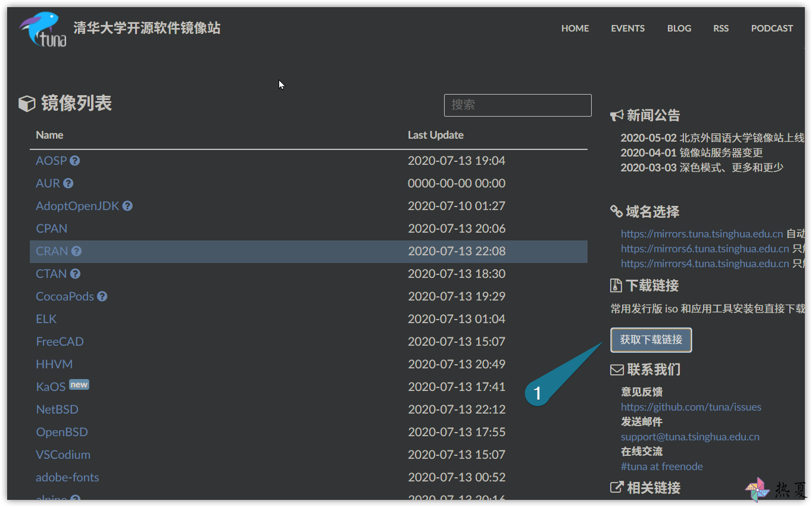Click adobe-fonts' timestamp 2020-07-13 00:52
812x507 pixels.
tap(457, 477)
